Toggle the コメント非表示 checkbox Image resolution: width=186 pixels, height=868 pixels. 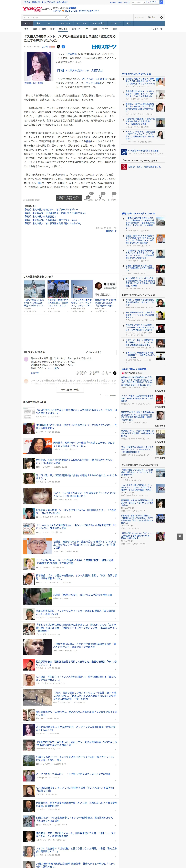pyautogui.click(x=102, y=396)
